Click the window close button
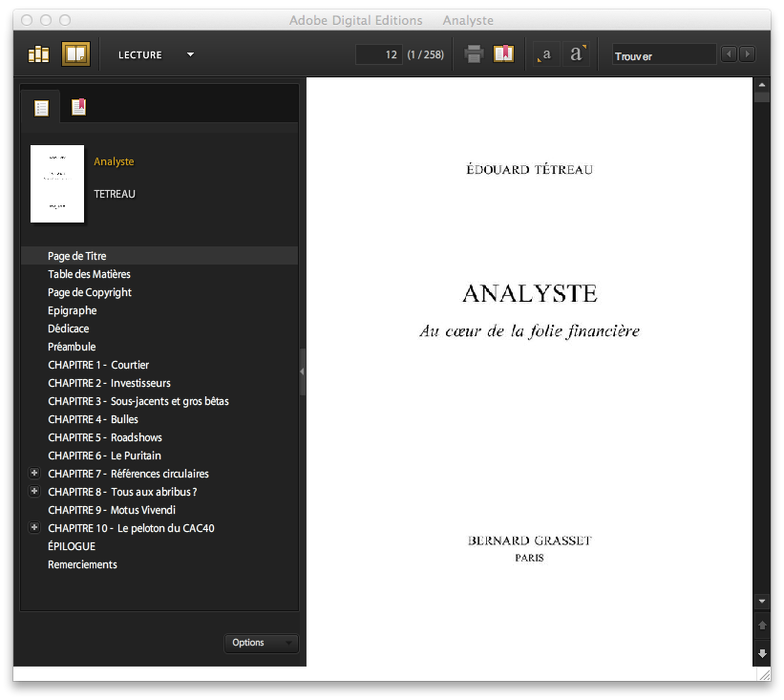The width and height of the screenshot is (784, 700). [x=27, y=20]
